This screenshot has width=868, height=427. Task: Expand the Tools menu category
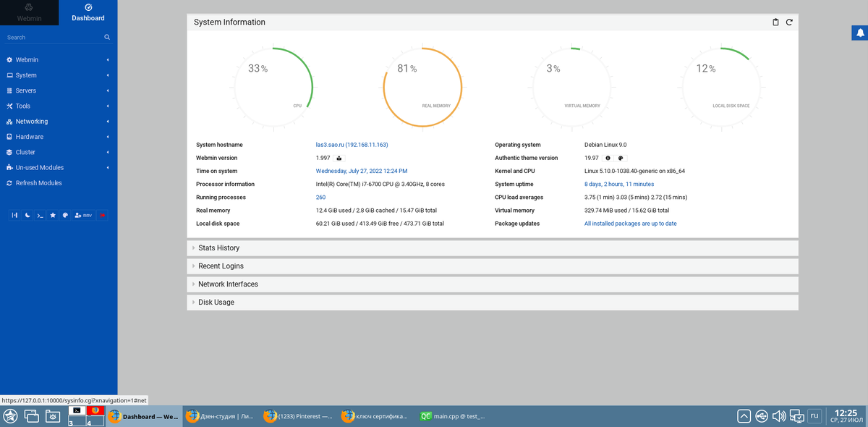(59, 106)
